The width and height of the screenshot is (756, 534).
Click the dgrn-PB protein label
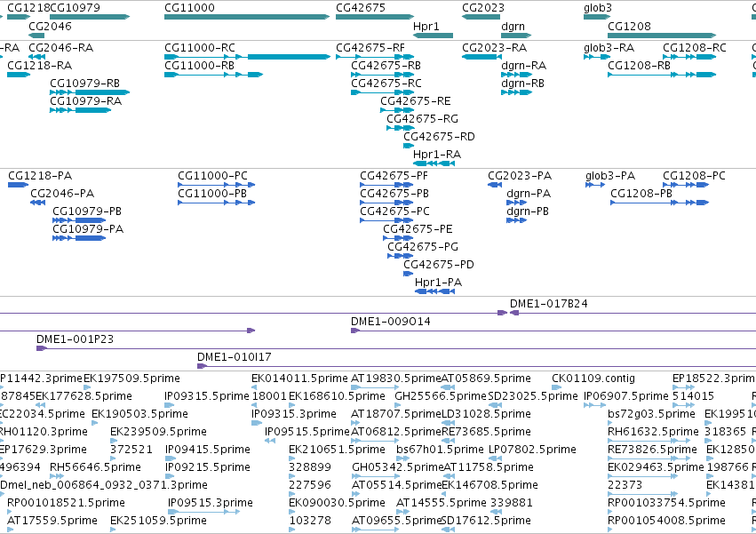pos(528,211)
